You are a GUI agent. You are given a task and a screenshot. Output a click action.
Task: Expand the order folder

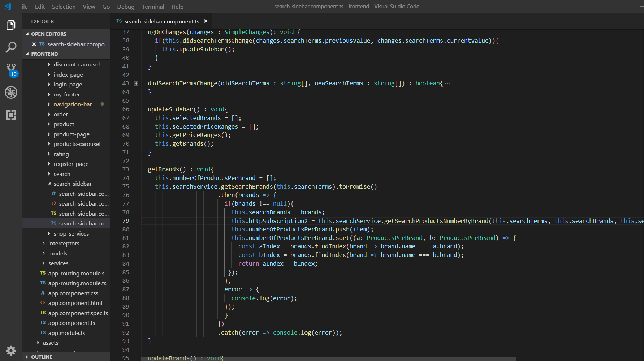(61, 114)
